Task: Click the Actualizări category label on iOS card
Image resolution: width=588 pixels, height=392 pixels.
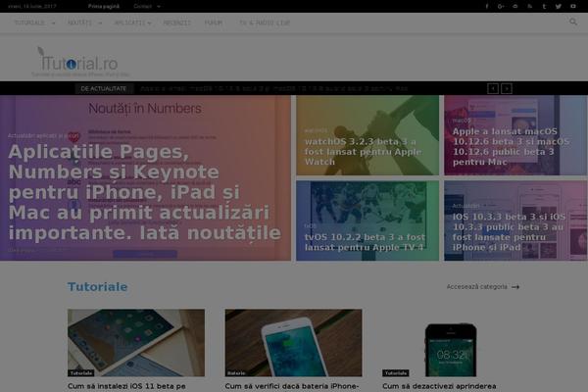Action: point(465,206)
